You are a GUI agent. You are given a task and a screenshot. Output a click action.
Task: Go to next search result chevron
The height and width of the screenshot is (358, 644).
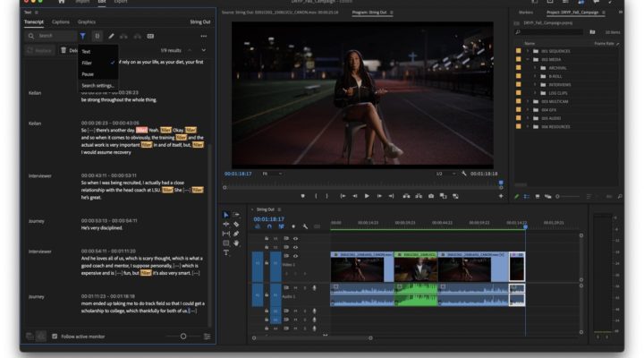click(x=204, y=50)
